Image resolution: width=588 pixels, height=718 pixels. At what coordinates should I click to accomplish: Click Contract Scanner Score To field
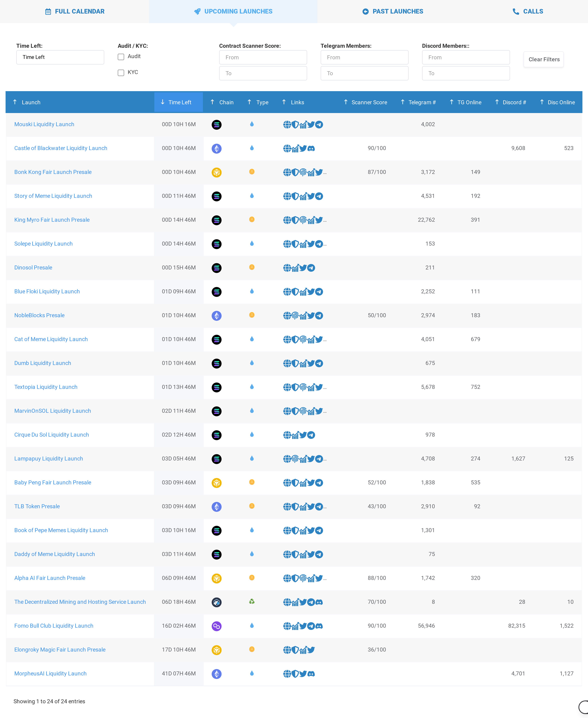pos(263,73)
